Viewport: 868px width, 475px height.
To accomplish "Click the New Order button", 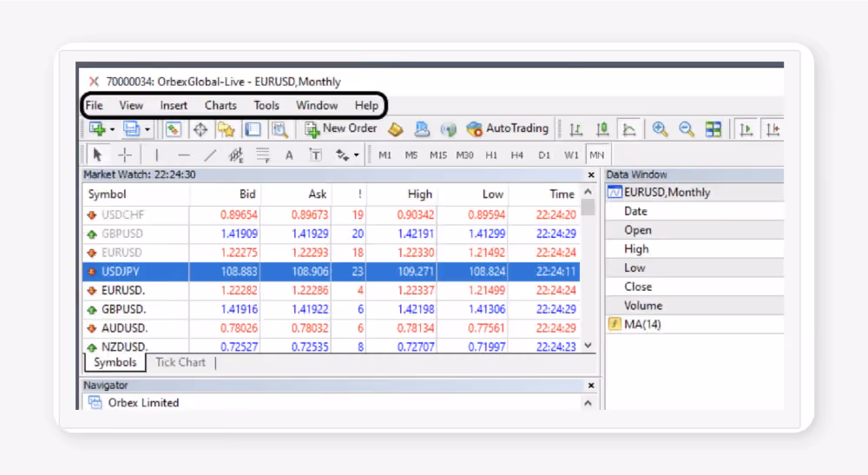I will point(341,129).
